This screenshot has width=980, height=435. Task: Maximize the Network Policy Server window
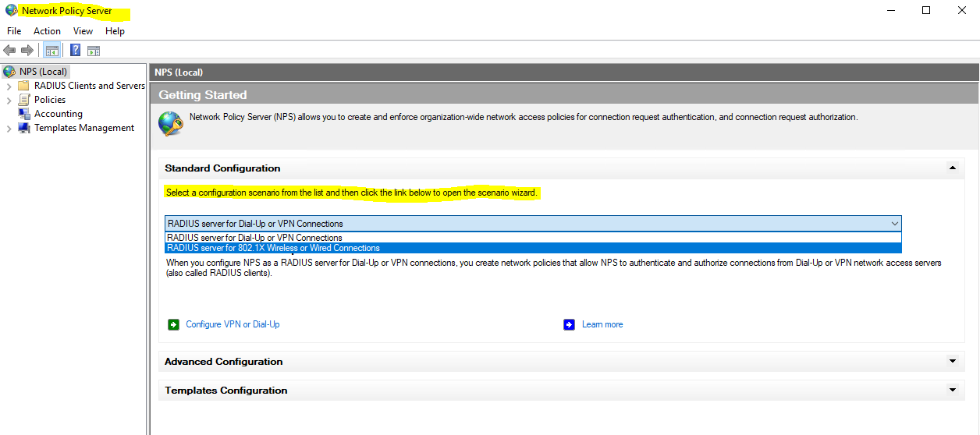click(926, 11)
